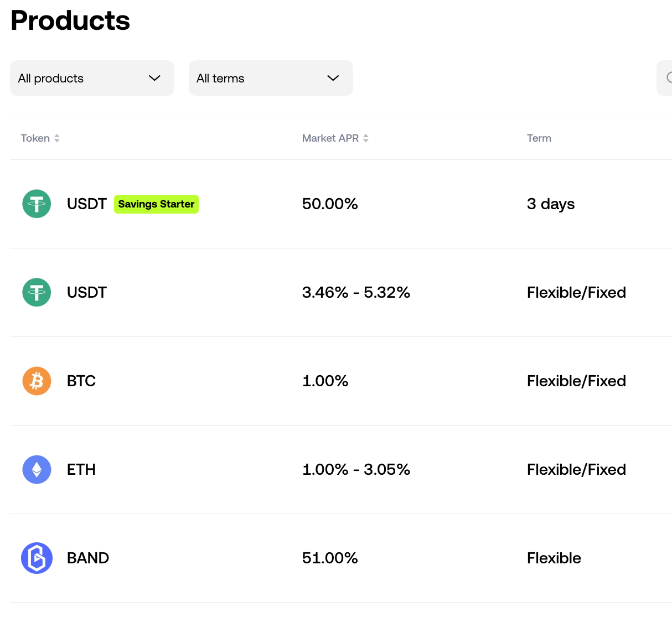The image size is (672, 622).
Task: Click the BAND protocol token icon
Action: [x=37, y=558]
